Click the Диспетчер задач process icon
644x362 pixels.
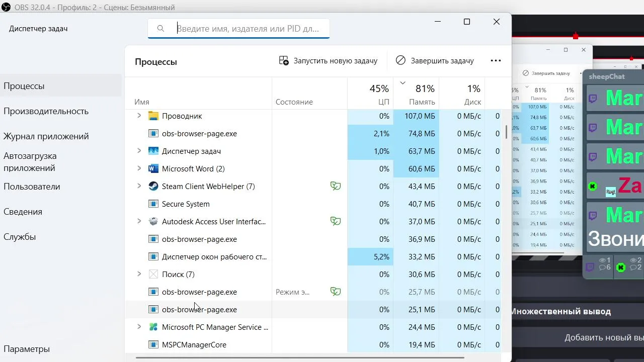153,151
